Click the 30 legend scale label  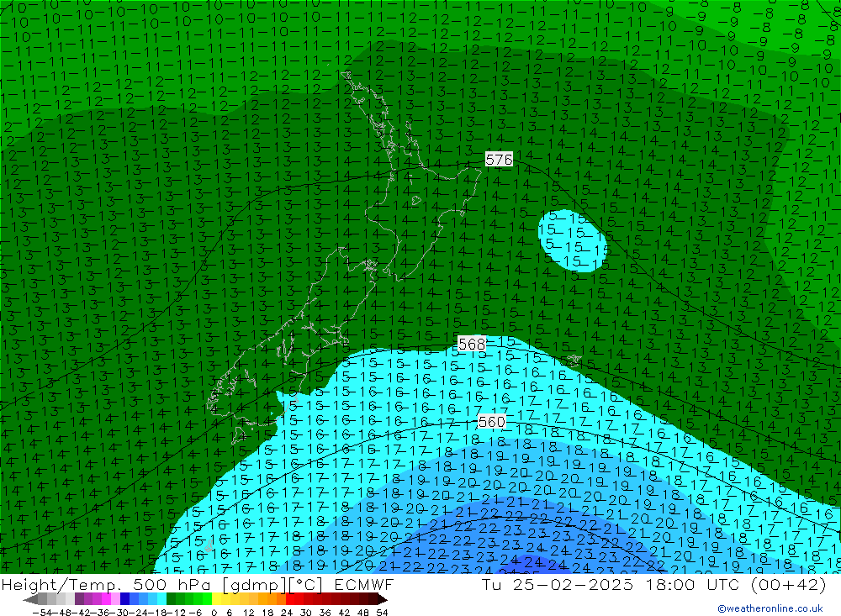coord(306,613)
